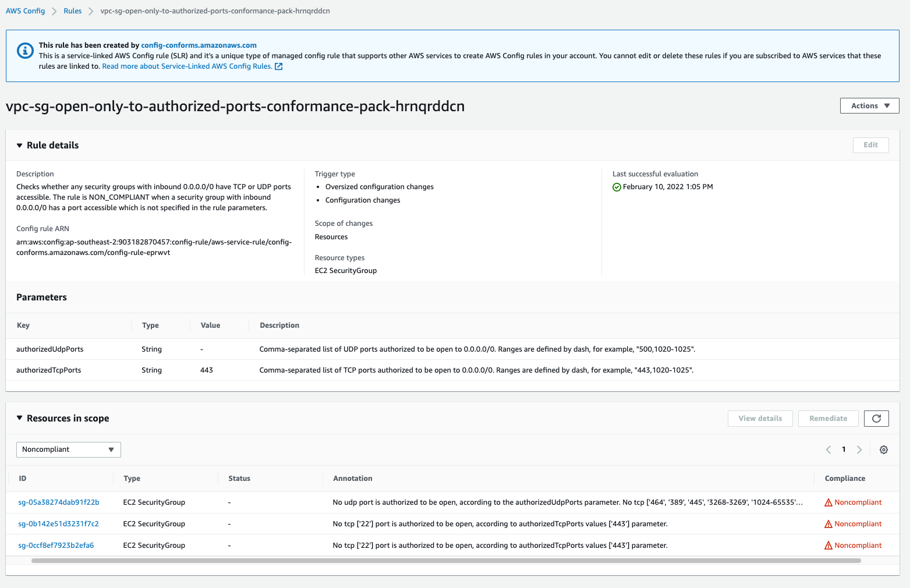Click the warning icon on sg-05a38274dab91f22b row

coord(828,503)
